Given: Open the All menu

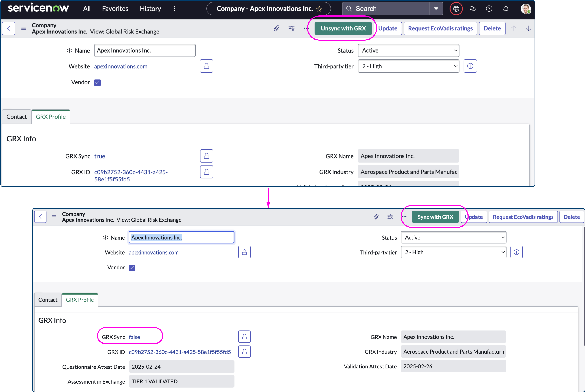Looking at the screenshot, I should point(87,9).
